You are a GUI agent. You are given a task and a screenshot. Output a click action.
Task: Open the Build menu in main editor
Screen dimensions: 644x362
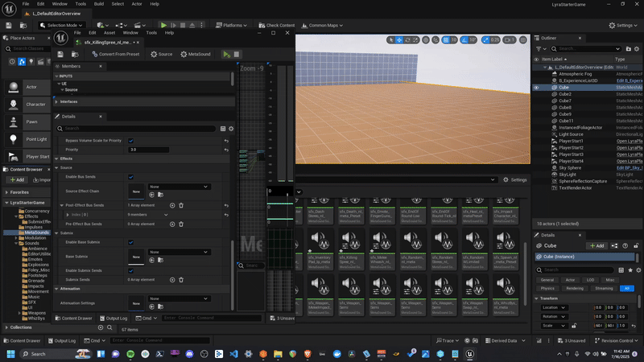coord(98,4)
